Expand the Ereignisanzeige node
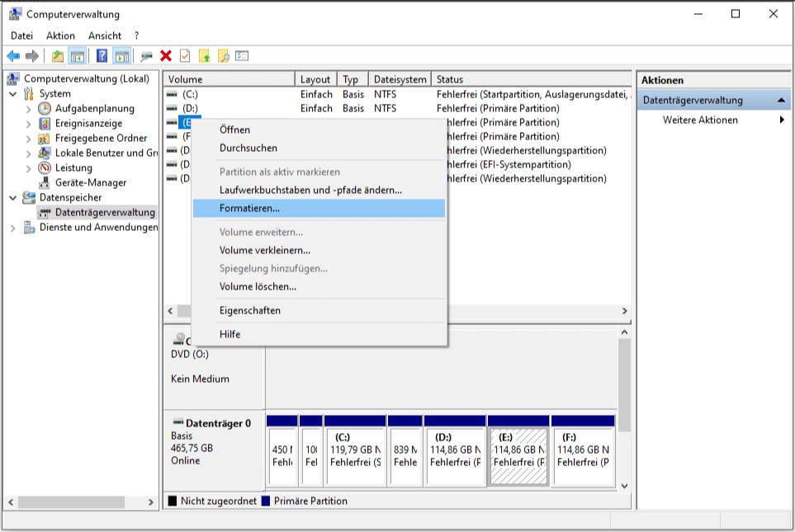Image resolution: width=795 pixels, height=532 pixels. [x=28, y=124]
